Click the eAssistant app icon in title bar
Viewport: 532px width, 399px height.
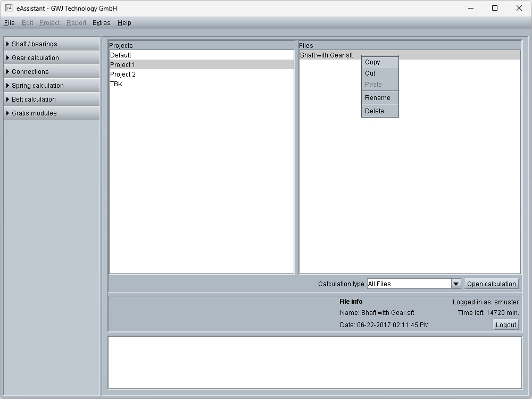tap(9, 8)
